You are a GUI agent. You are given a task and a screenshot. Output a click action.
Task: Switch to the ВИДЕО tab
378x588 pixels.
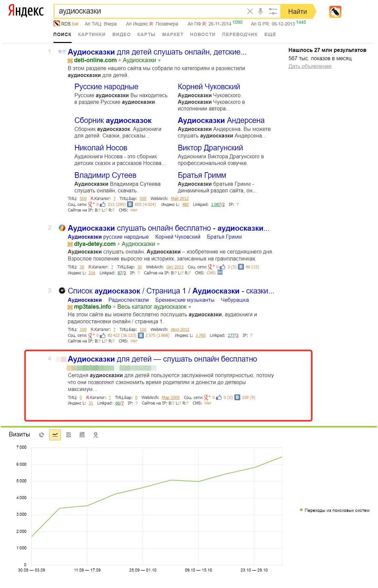[x=121, y=34]
